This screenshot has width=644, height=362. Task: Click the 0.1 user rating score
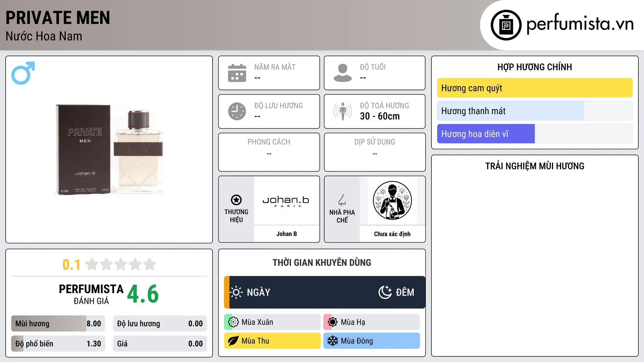[x=71, y=265]
